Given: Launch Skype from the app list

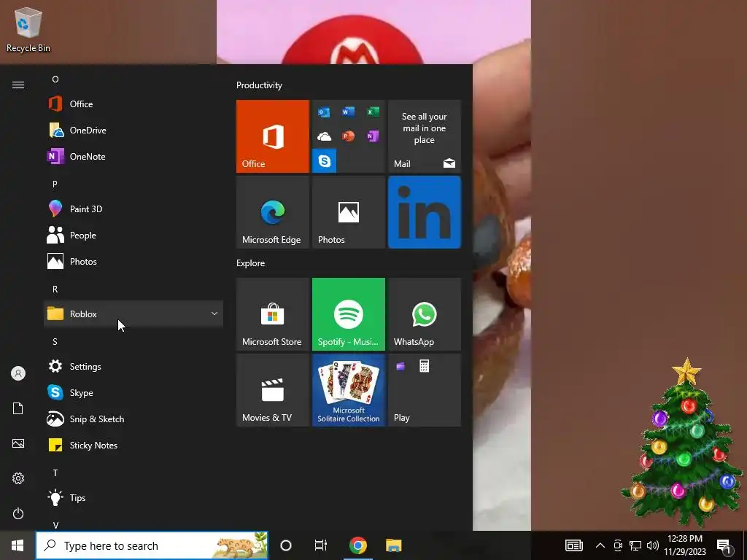Looking at the screenshot, I should [x=133, y=392].
